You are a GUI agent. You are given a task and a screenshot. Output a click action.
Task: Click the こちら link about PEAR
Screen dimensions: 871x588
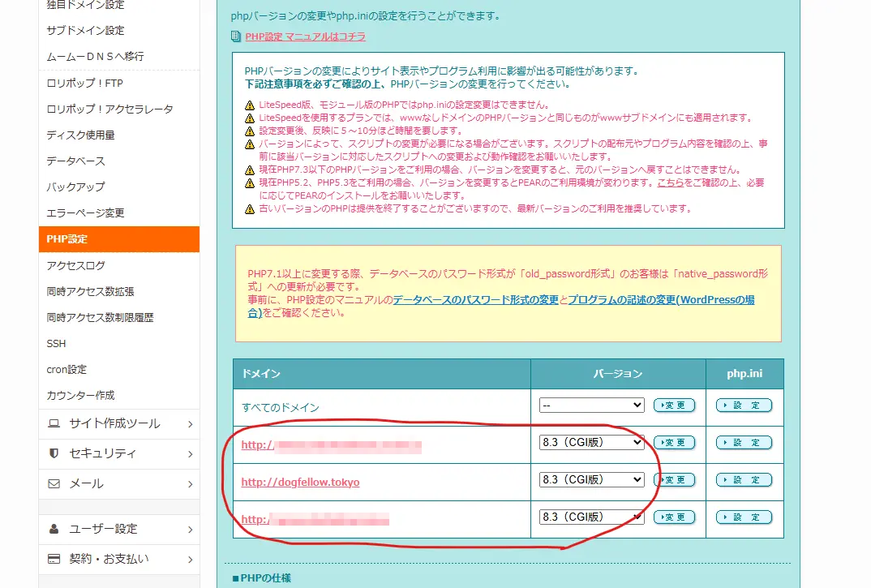(671, 183)
